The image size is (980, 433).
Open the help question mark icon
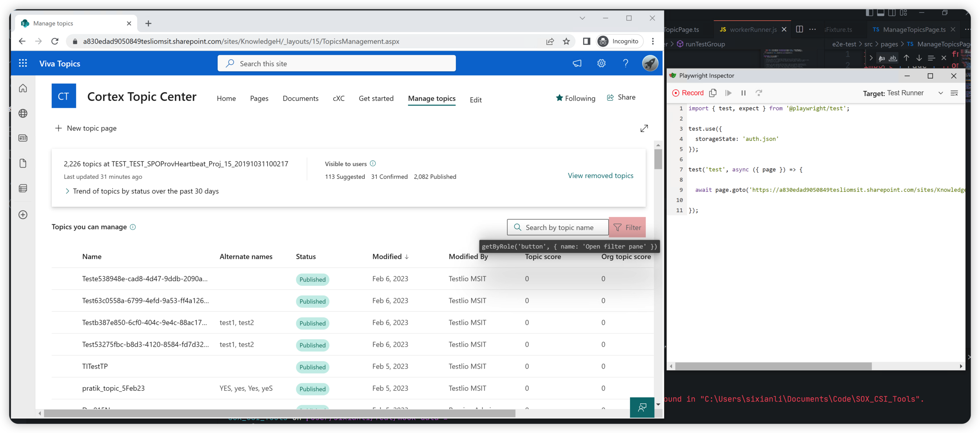(625, 63)
